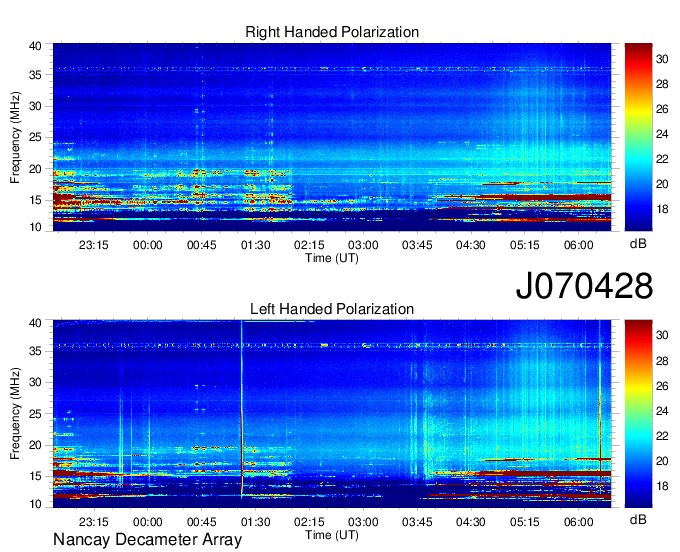Viewport: 680px width, 552px height.
Task: Select the "J070428" observation label
Action: 584,286
